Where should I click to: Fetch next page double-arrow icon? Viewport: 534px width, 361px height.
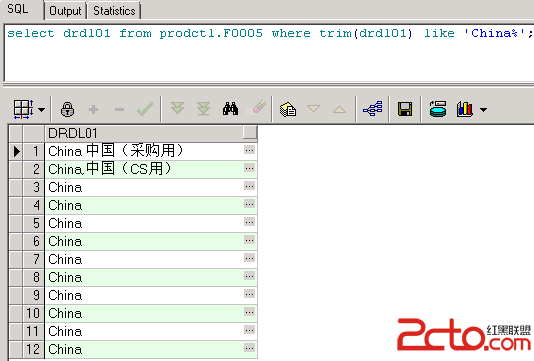point(177,109)
